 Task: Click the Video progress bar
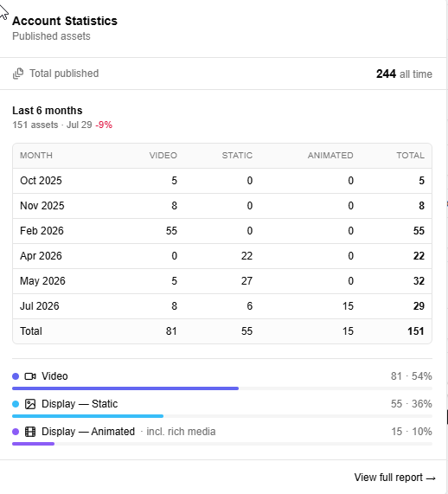pyautogui.click(x=222, y=388)
